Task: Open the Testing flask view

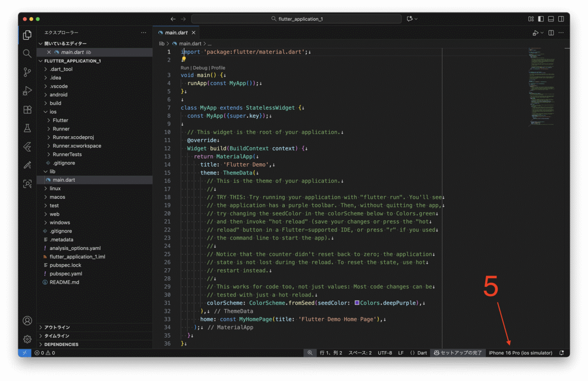Action: [27, 128]
